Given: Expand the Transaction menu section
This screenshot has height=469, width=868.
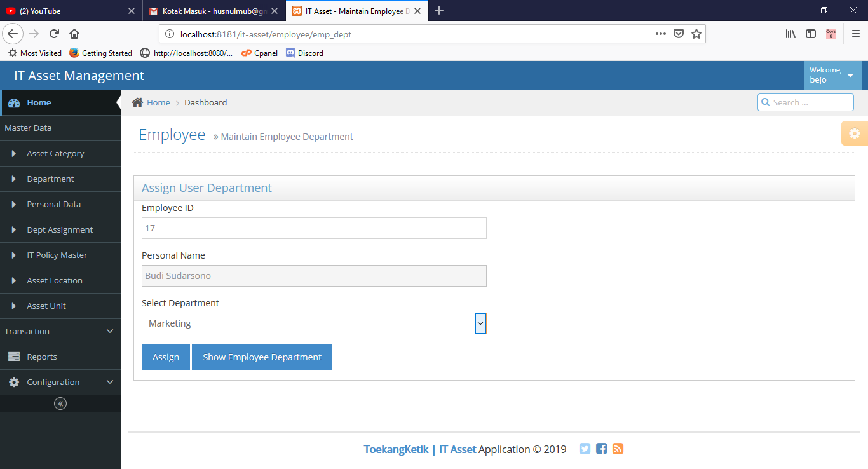Looking at the screenshot, I should 60,331.
